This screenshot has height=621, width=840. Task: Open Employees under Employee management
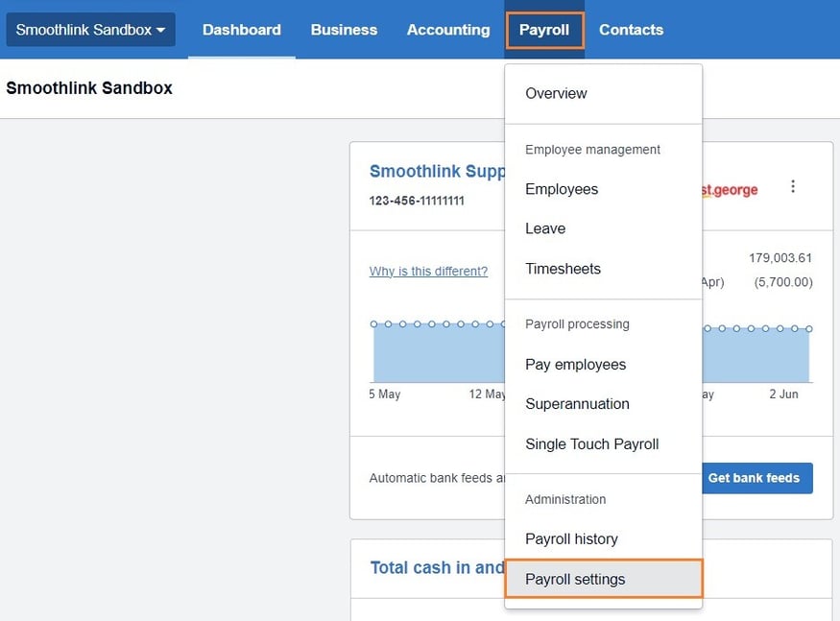(x=561, y=189)
